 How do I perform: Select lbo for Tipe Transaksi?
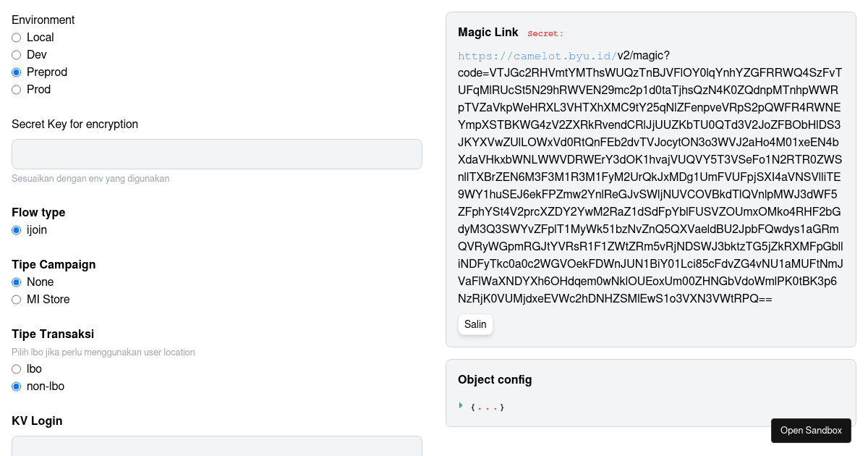click(x=16, y=369)
